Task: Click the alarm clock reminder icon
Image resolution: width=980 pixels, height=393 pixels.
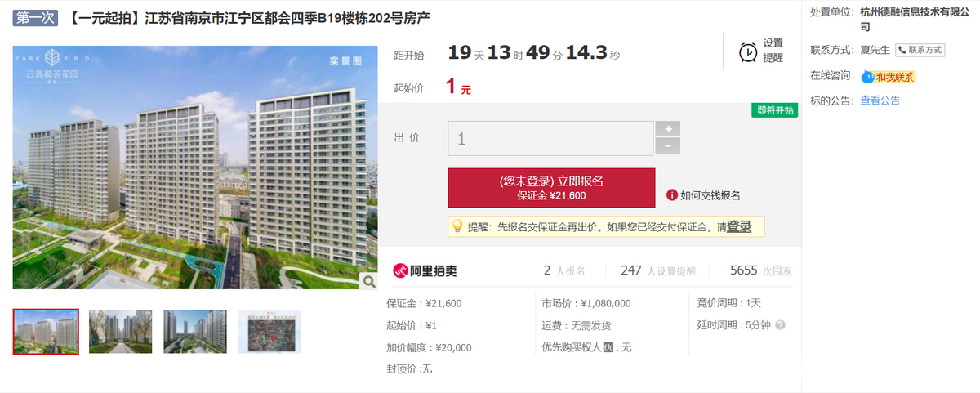Action: [x=747, y=51]
